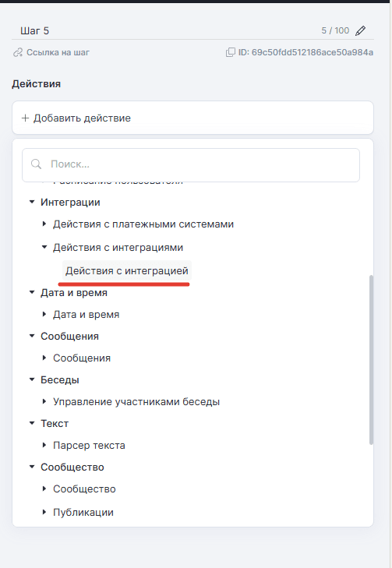
Task: Click the indented Дата и время subgroup label
Action: [86, 315]
